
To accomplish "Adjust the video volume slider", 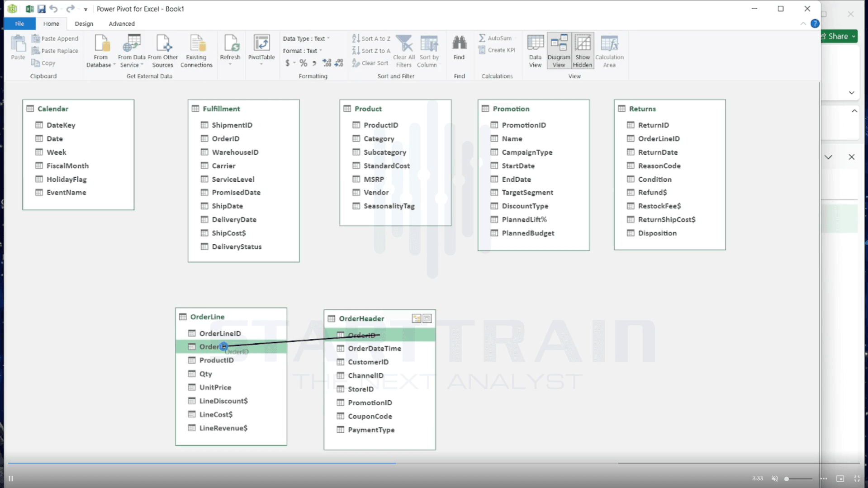I will 798,479.
